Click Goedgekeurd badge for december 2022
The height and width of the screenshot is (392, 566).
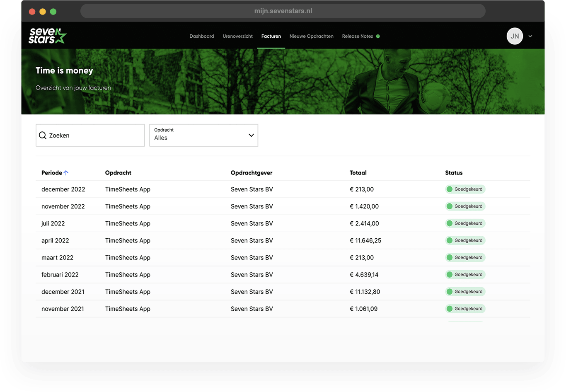tap(465, 189)
